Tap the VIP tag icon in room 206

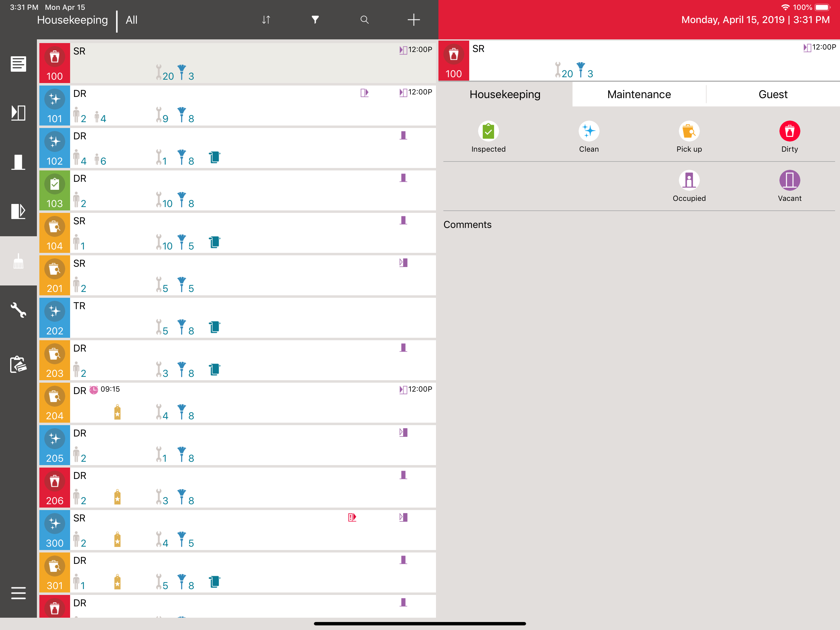[117, 496]
